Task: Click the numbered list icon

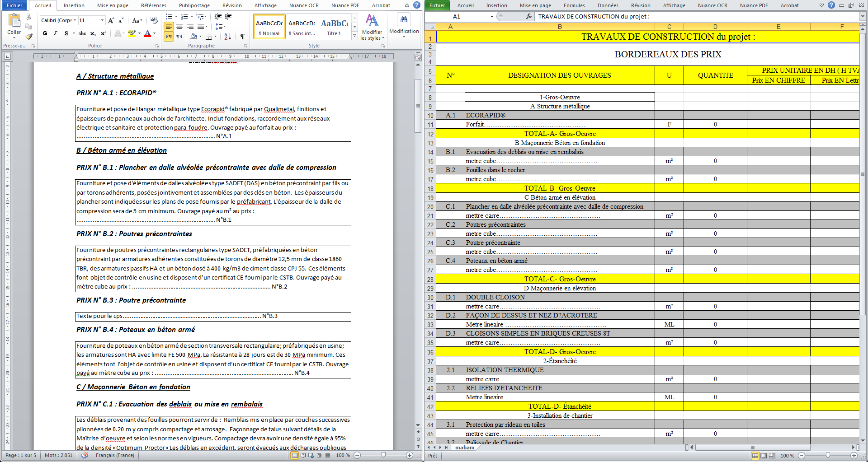Action: tap(184, 16)
